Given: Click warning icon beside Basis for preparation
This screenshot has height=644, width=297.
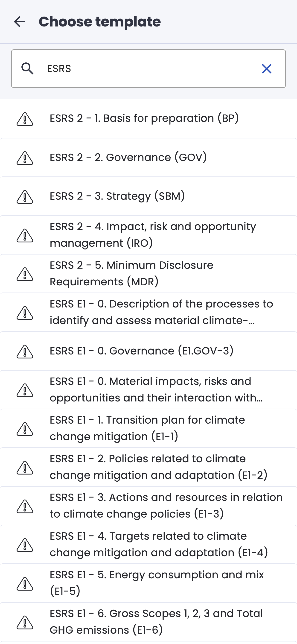Looking at the screenshot, I should (25, 119).
